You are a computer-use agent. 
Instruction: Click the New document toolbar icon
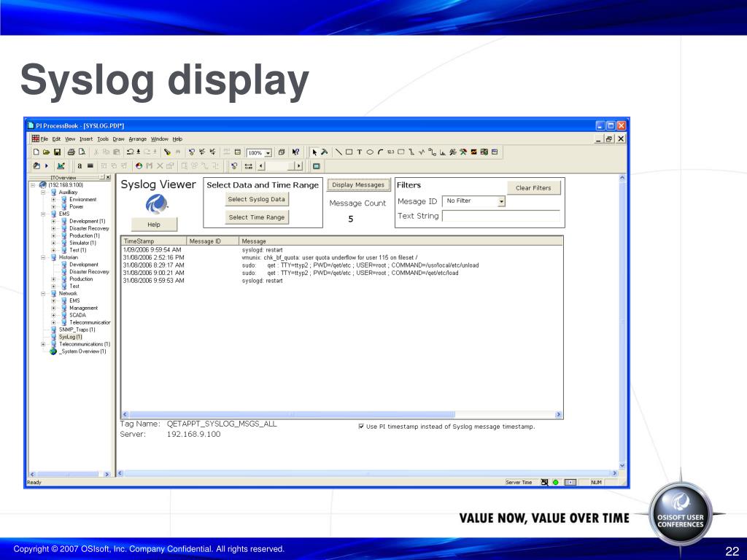[x=36, y=152]
